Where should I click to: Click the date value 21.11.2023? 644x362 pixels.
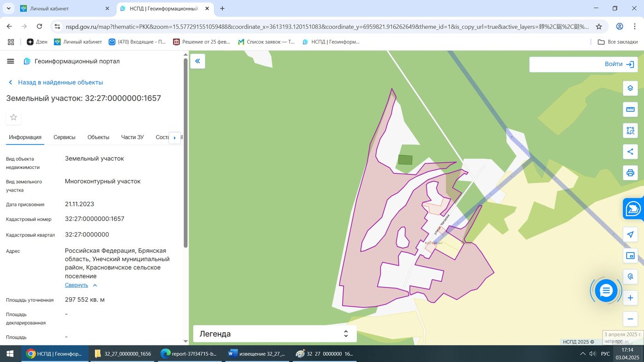[80, 204]
